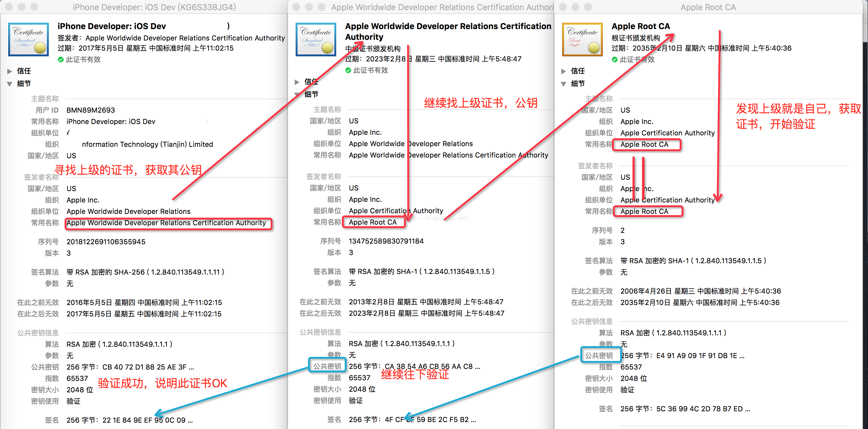Click green valid checkmark in iPhone Developer window
Screen dimensions: 868x429
tap(61, 59)
